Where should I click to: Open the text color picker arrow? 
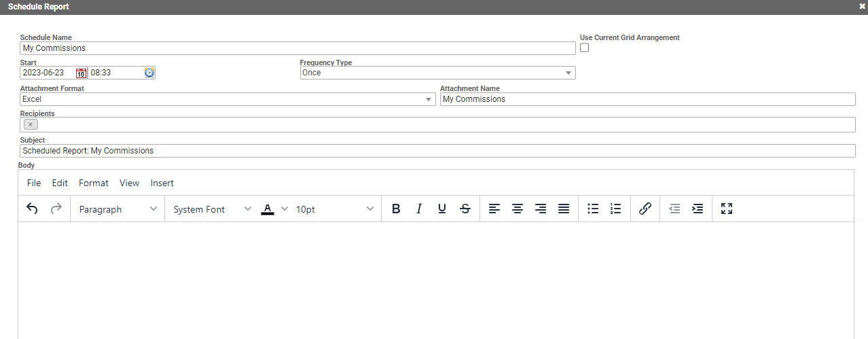(285, 209)
